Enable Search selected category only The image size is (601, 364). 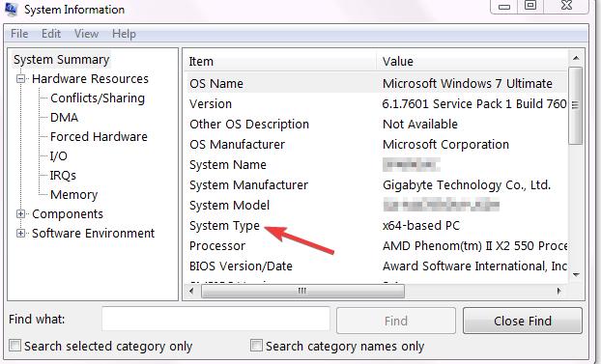point(14,346)
